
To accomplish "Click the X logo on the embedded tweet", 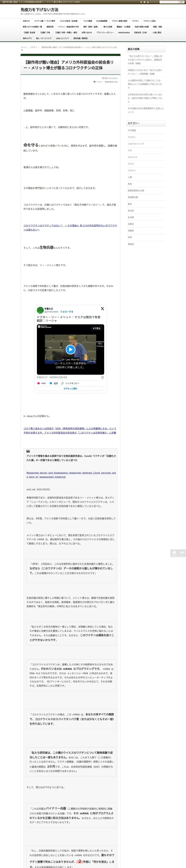I will pyautogui.click(x=102, y=309).
